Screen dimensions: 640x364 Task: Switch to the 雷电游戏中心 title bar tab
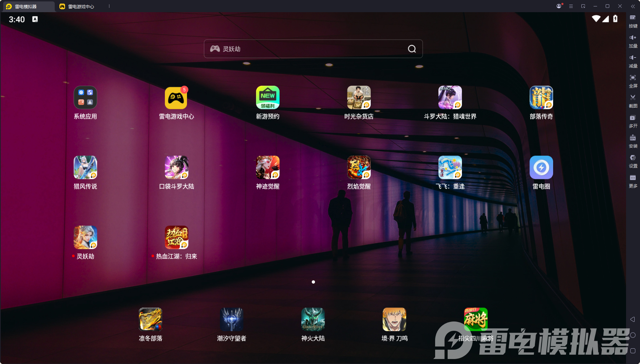tap(77, 6)
